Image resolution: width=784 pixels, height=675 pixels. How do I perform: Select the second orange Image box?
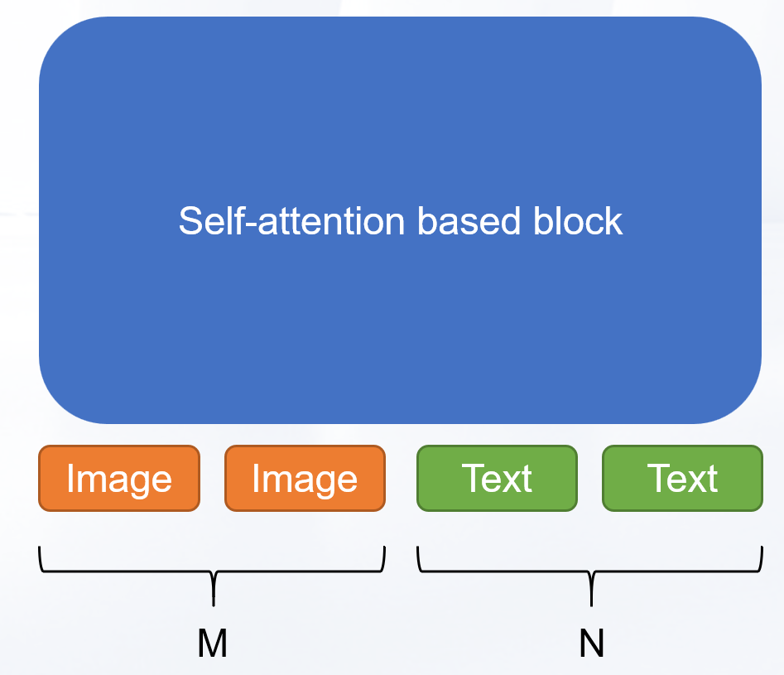tap(305, 479)
